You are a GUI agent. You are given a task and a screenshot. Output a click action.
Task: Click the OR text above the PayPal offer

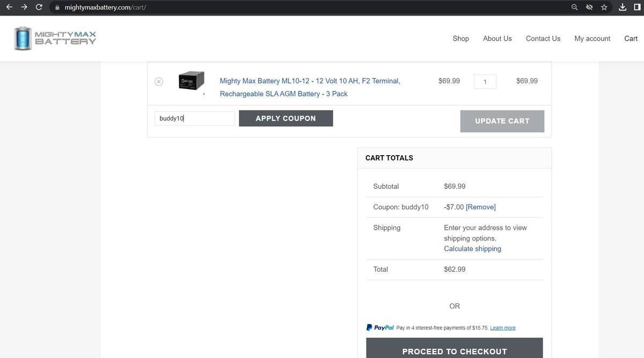click(x=455, y=306)
